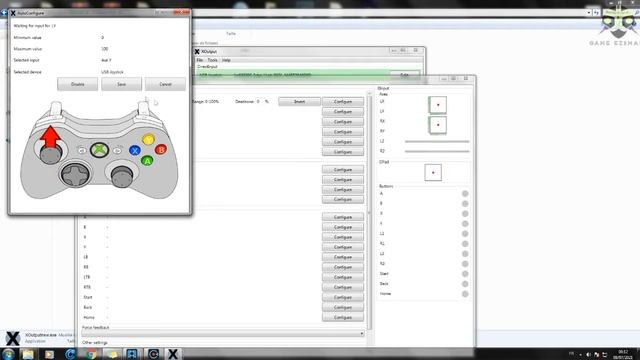Expand the Force feedback dropdown
Image resolution: width=640 pixels, height=360 pixels.
coord(223,333)
